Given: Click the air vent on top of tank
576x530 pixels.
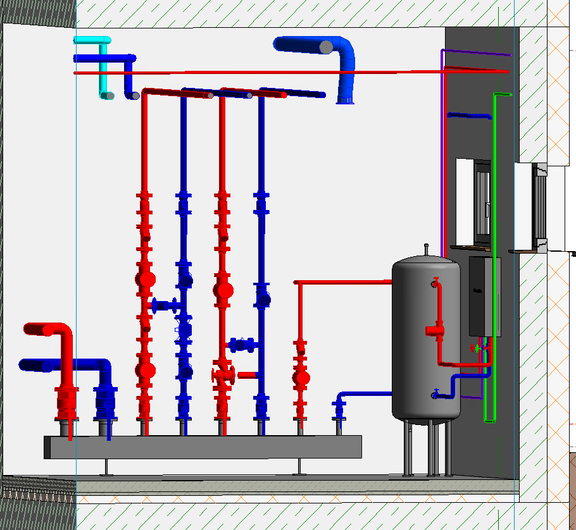Looking at the screenshot, I should (426, 249).
